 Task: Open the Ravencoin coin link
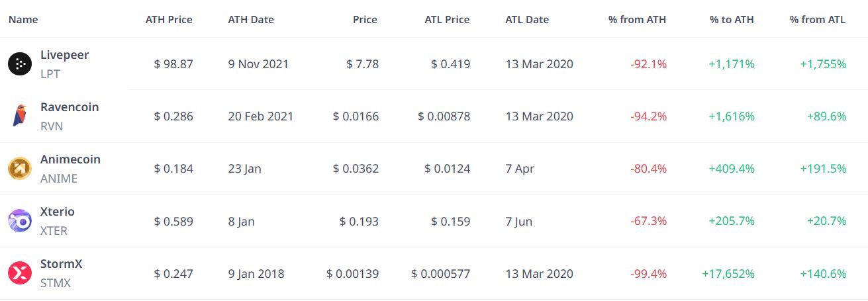coord(70,107)
